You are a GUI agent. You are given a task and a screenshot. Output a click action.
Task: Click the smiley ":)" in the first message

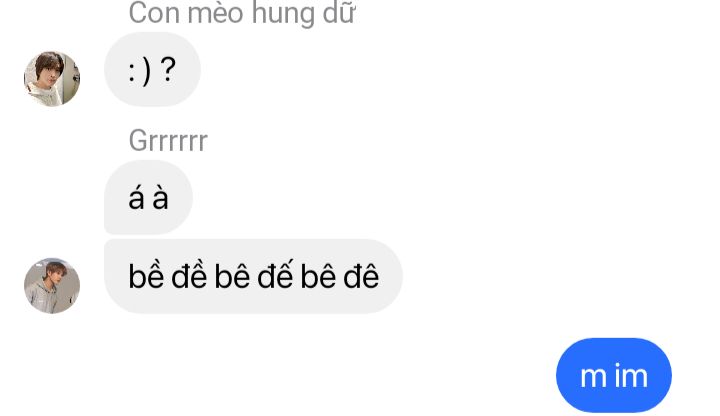click(140, 71)
